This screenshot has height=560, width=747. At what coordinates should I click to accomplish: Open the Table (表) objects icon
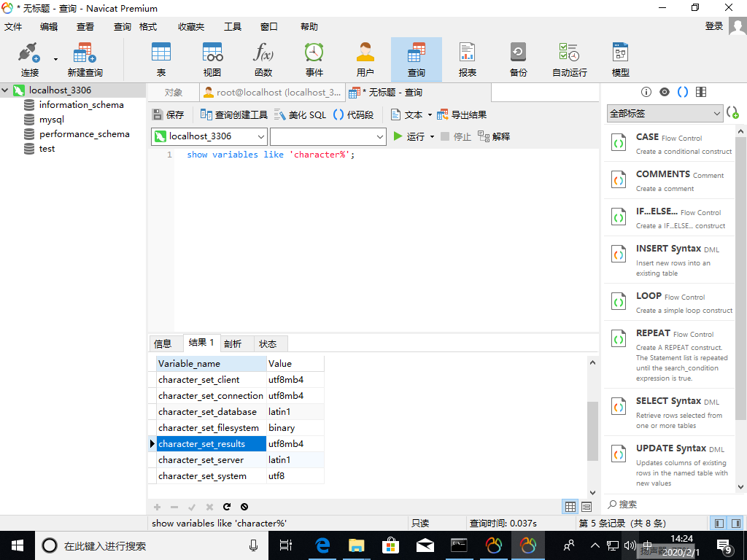point(161,52)
